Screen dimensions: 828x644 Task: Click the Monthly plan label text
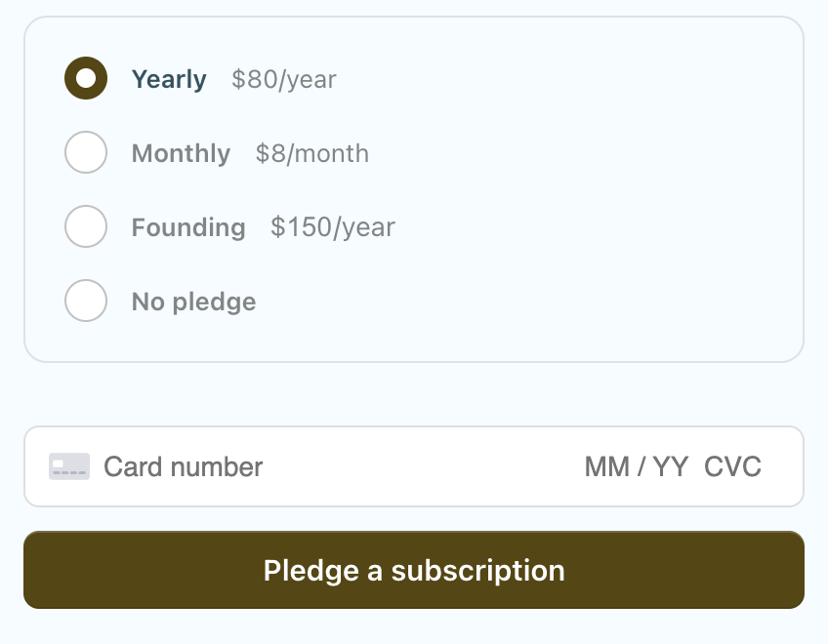point(181,153)
